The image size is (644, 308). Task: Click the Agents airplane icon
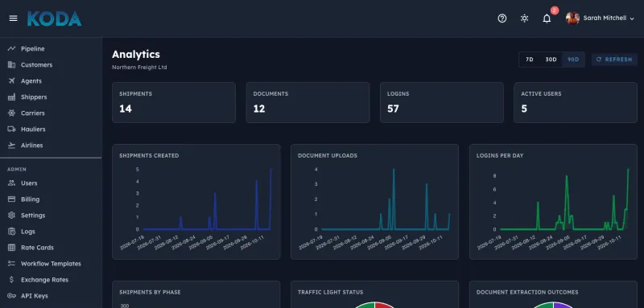pos(11,80)
